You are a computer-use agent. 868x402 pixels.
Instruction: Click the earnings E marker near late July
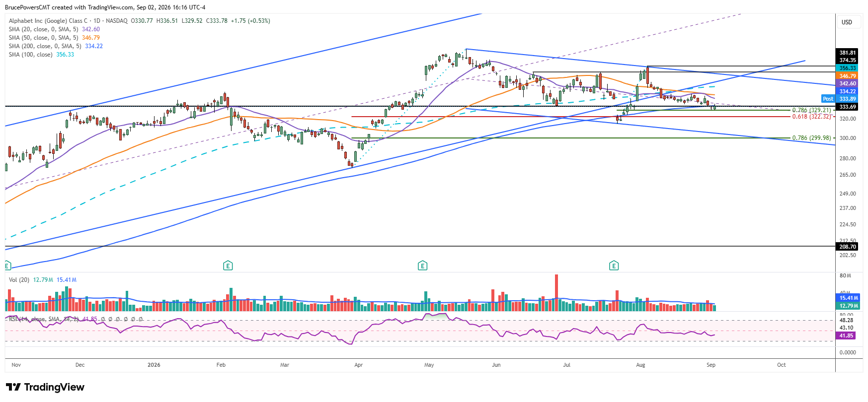point(614,266)
